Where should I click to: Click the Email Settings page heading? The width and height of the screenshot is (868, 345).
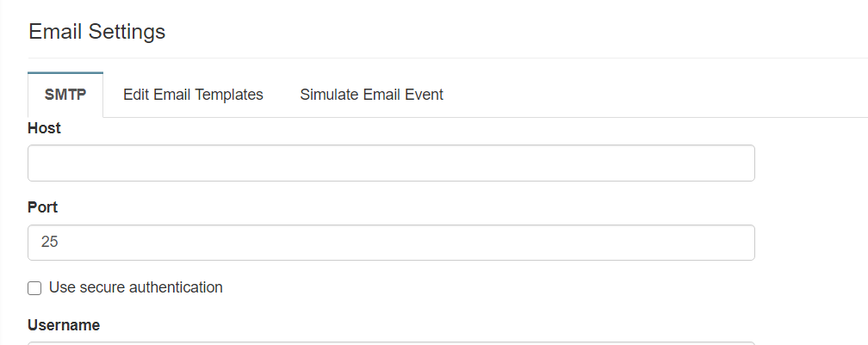pos(96,32)
